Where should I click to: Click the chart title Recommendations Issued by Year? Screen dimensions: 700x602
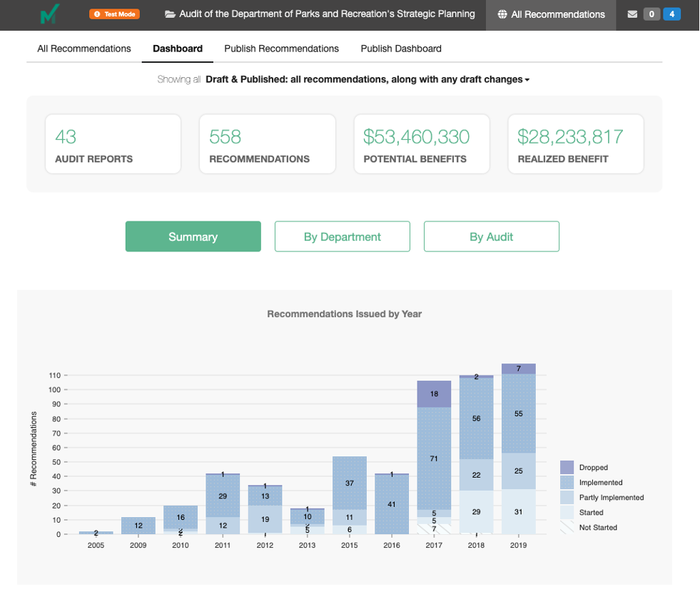(344, 313)
